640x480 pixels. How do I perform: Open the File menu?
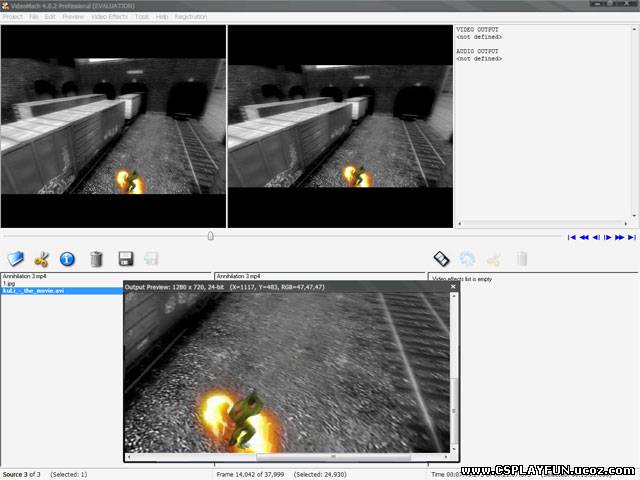34,17
